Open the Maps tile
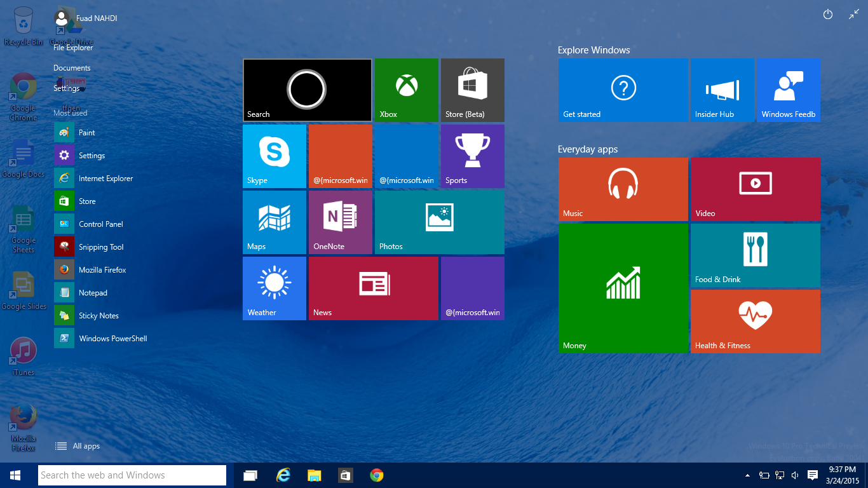868x488 pixels. pyautogui.click(x=274, y=222)
